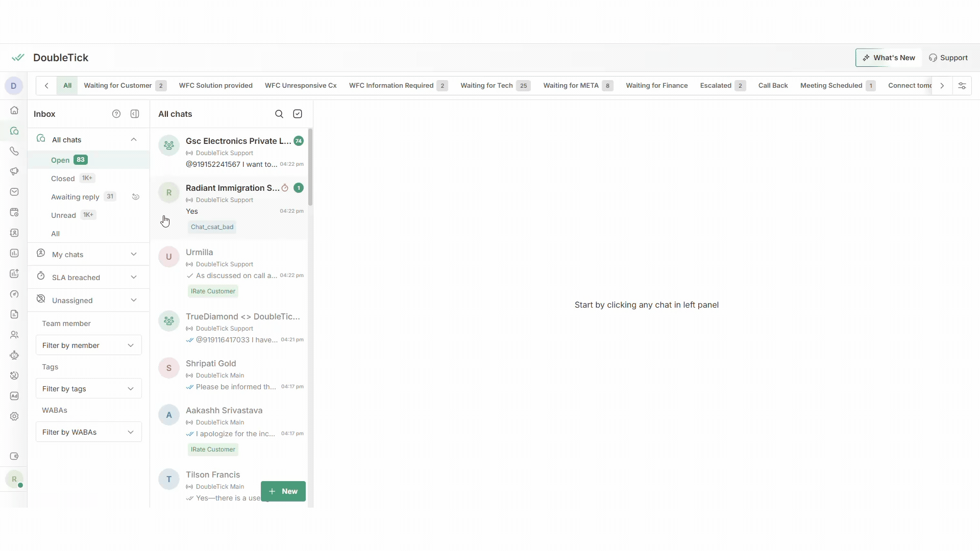Toggle bulk select checkbox in All chats

[x=298, y=114]
